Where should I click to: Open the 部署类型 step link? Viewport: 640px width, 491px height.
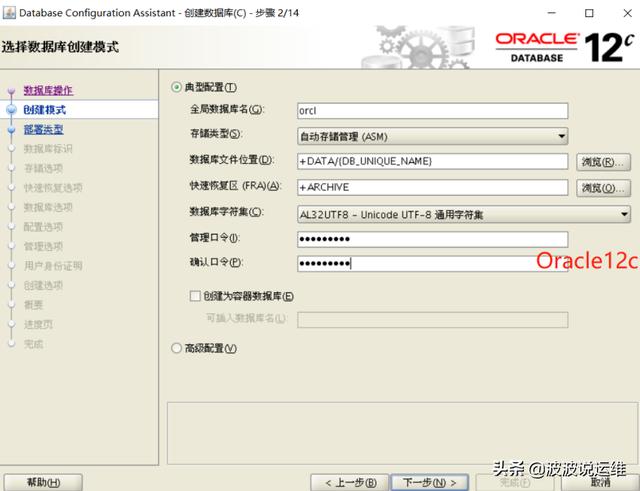click(43, 129)
